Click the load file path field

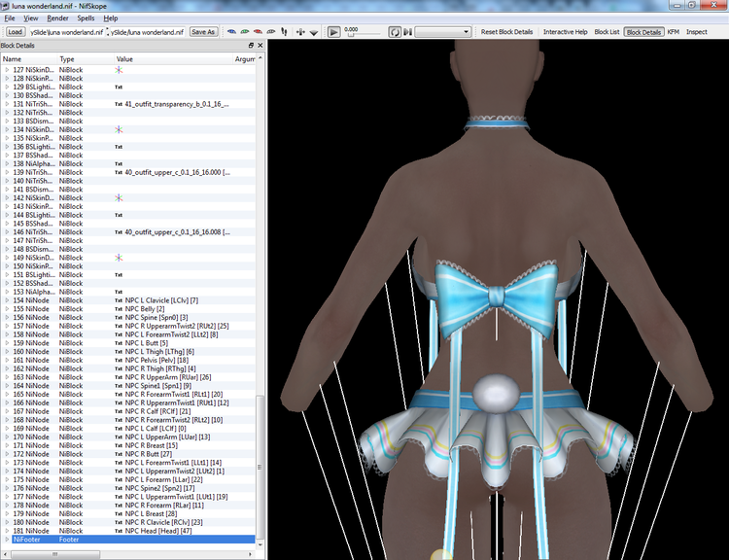pyautogui.click(x=66, y=32)
